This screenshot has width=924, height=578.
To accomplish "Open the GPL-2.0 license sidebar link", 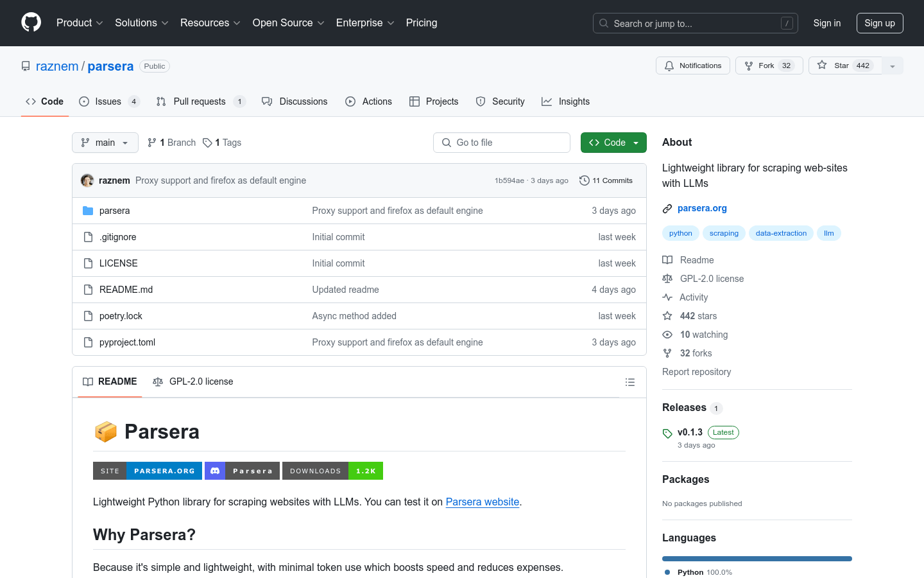I will click(x=703, y=279).
